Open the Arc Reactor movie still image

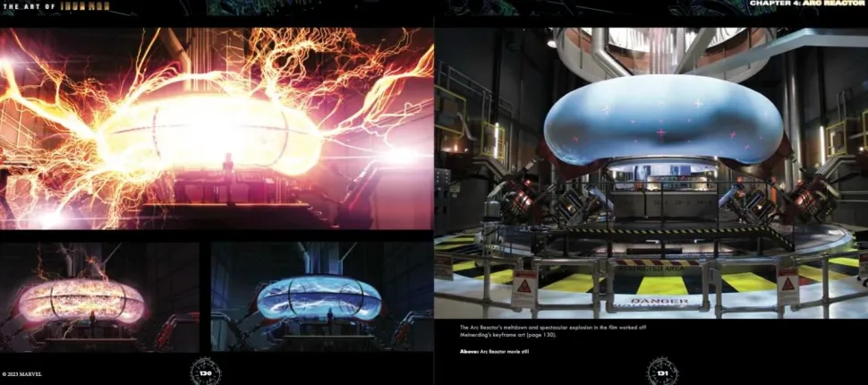[x=651, y=173]
